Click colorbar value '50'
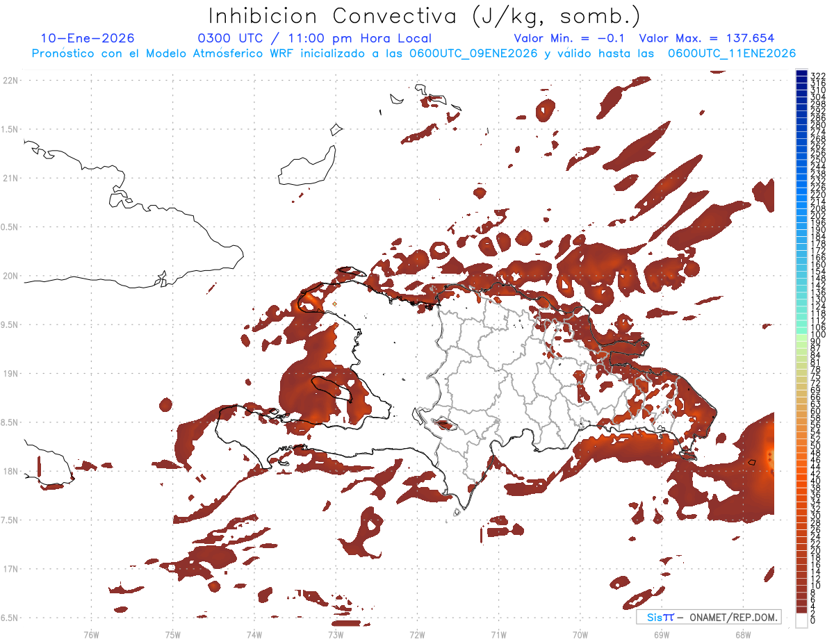This screenshot has height=644, width=834. click(816, 446)
